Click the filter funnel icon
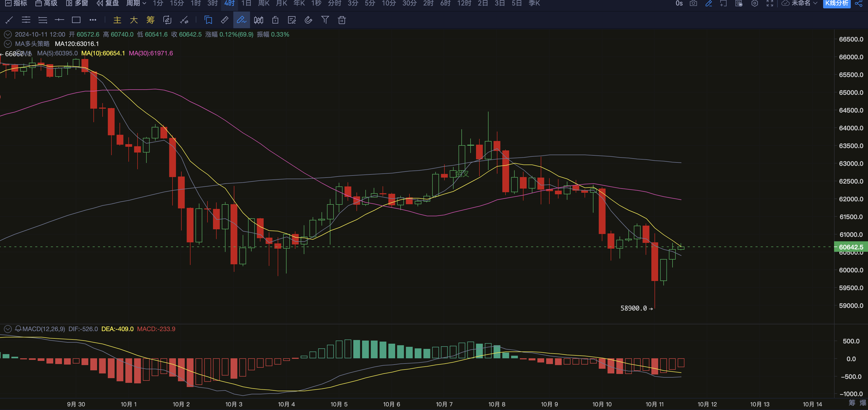The height and width of the screenshot is (410, 868). 325,20
